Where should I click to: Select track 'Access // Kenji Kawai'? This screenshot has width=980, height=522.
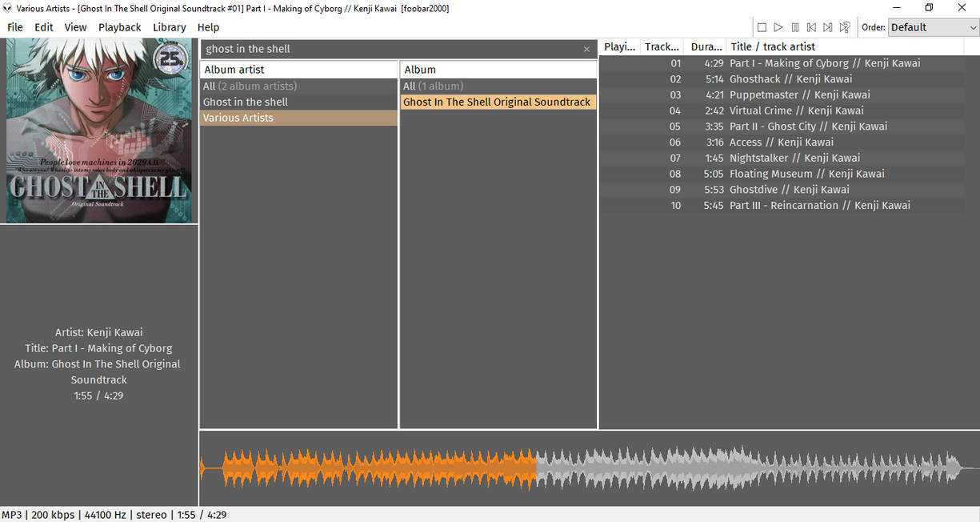tap(782, 143)
